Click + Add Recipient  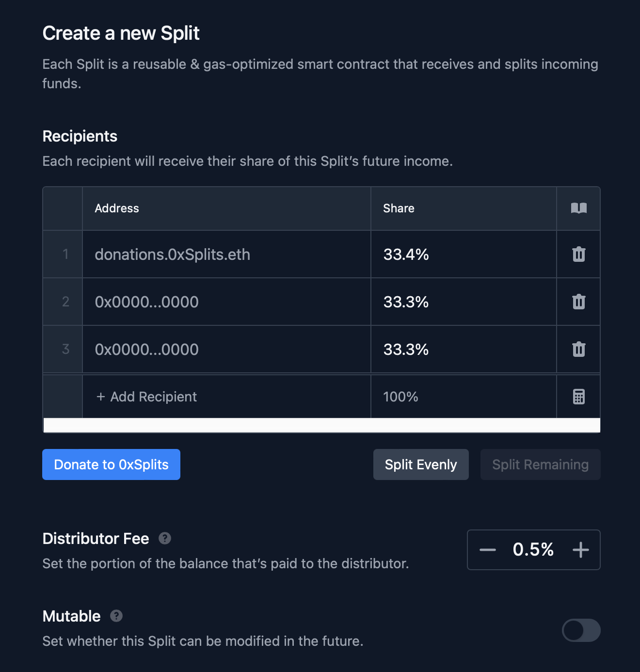coord(145,396)
